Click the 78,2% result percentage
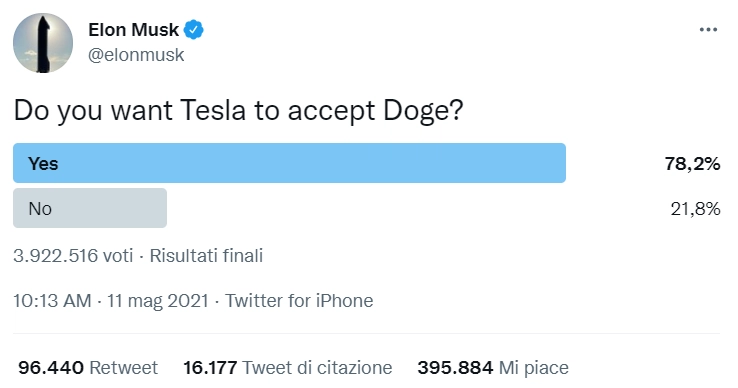This screenshot has height=388, width=738. tap(692, 163)
